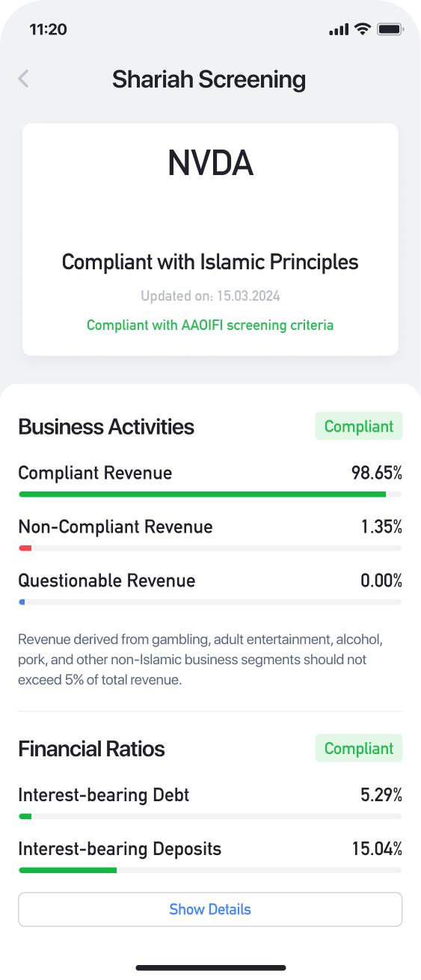Tap the 98.65% value

[x=377, y=473]
